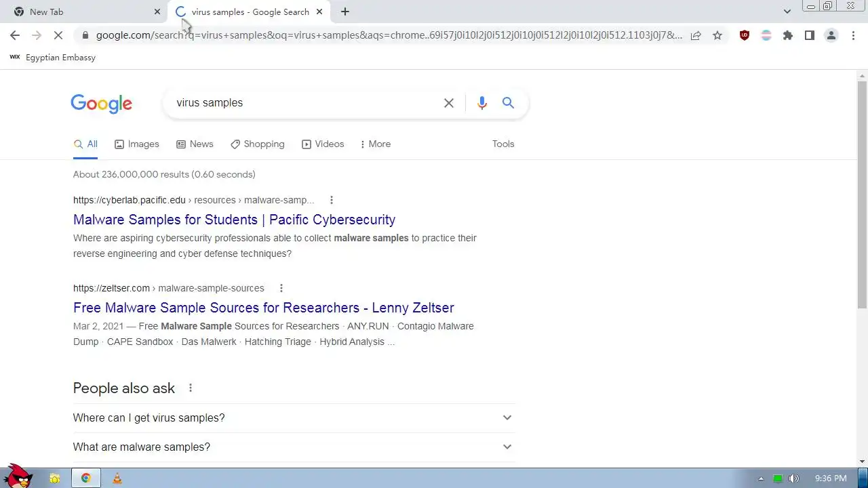Image resolution: width=868 pixels, height=488 pixels.
Task: Show hidden system tray icons
Action: (x=761, y=479)
